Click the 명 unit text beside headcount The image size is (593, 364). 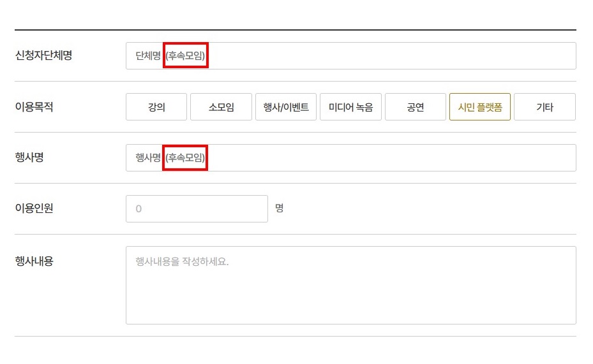279,208
